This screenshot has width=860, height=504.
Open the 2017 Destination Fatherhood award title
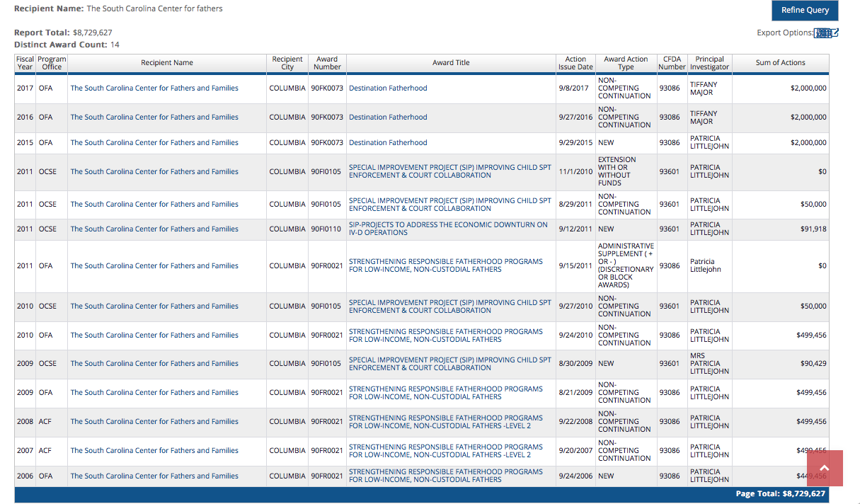pyautogui.click(x=388, y=88)
